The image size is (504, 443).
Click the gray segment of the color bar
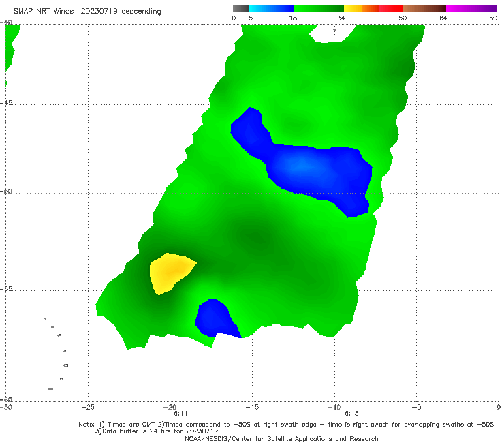pyautogui.click(x=241, y=8)
